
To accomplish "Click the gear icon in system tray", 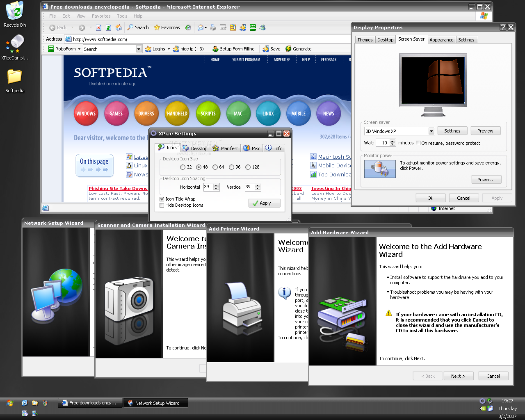I will tap(483, 401).
